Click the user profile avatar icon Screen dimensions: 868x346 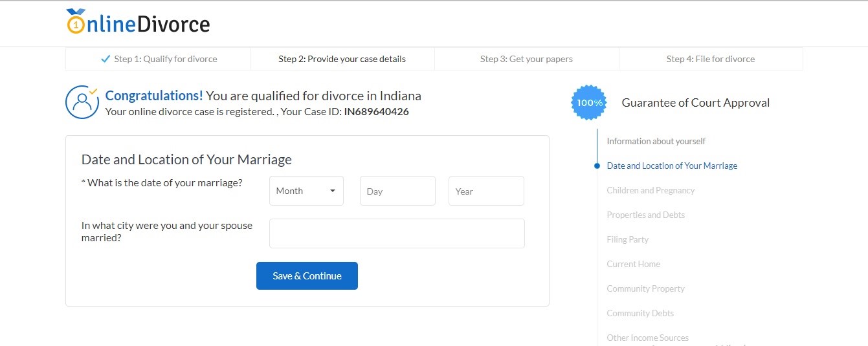[x=82, y=102]
